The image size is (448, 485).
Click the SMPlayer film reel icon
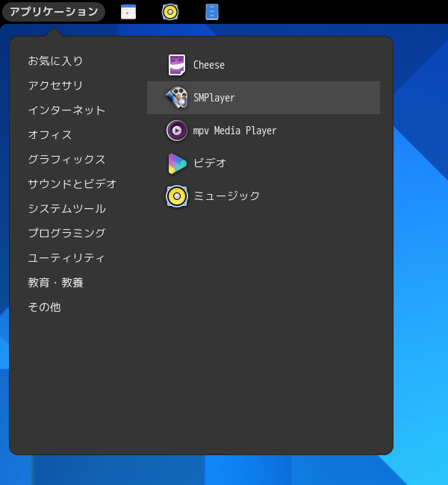(x=177, y=98)
